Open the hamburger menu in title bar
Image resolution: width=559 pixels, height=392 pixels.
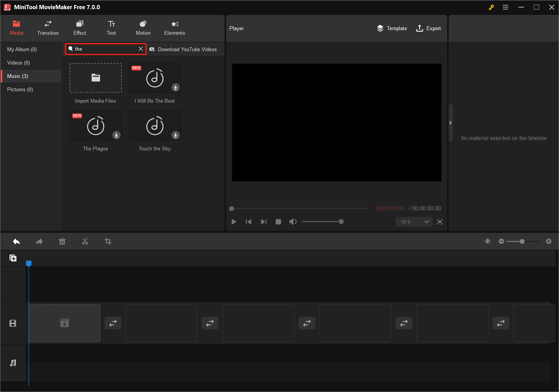pyautogui.click(x=506, y=7)
